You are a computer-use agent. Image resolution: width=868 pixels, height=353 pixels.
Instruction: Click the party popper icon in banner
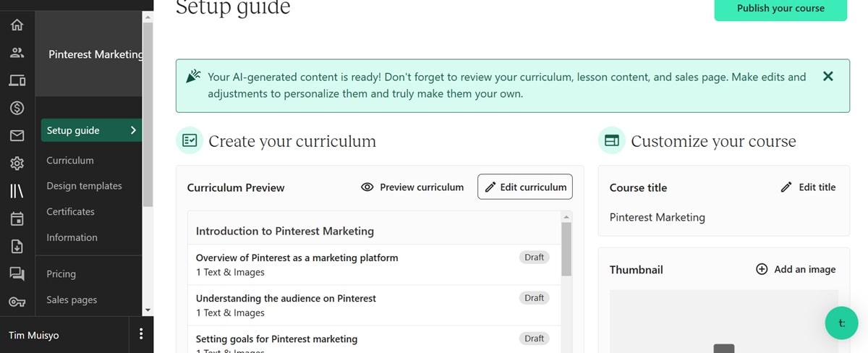point(193,77)
